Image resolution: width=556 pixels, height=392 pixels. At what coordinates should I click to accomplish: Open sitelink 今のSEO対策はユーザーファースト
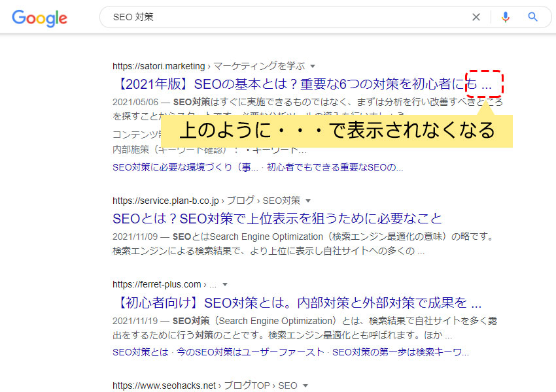(251, 352)
